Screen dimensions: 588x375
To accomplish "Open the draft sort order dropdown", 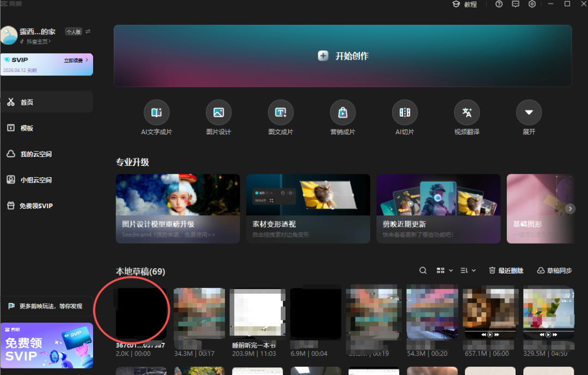I will click(x=468, y=270).
